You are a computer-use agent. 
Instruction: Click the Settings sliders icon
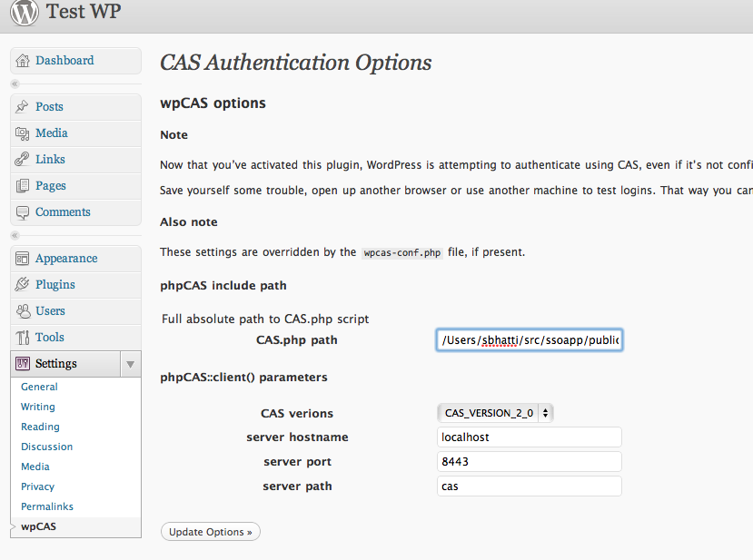(x=22, y=364)
